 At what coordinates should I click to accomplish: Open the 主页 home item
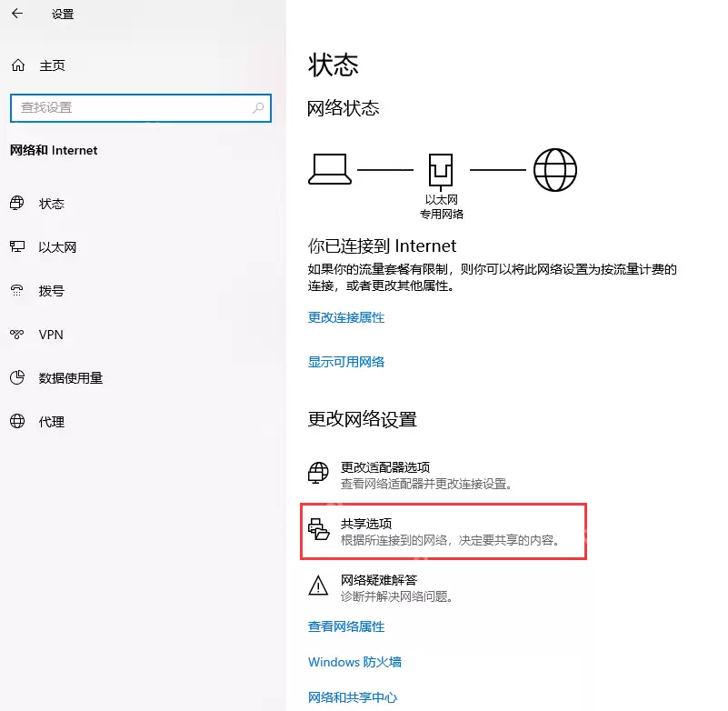pyautogui.click(x=41, y=65)
